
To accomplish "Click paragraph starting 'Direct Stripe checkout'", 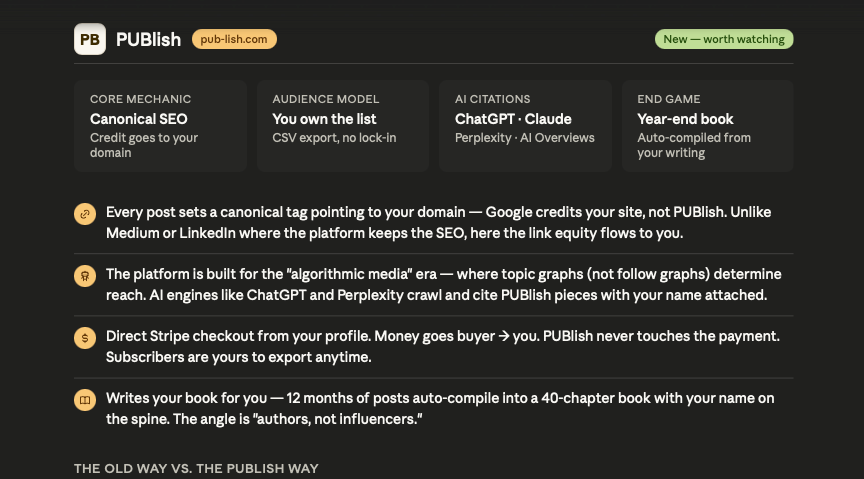I will click(x=442, y=347).
